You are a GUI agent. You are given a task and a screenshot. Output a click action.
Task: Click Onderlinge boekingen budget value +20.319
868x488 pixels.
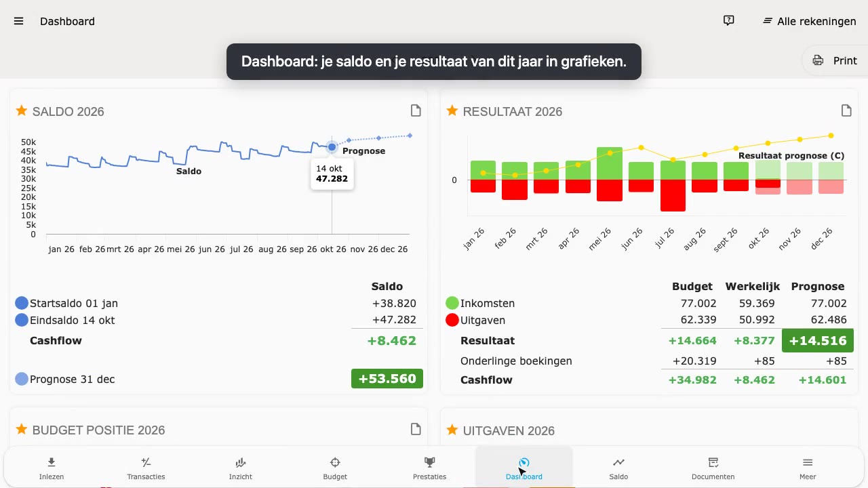[694, 361]
